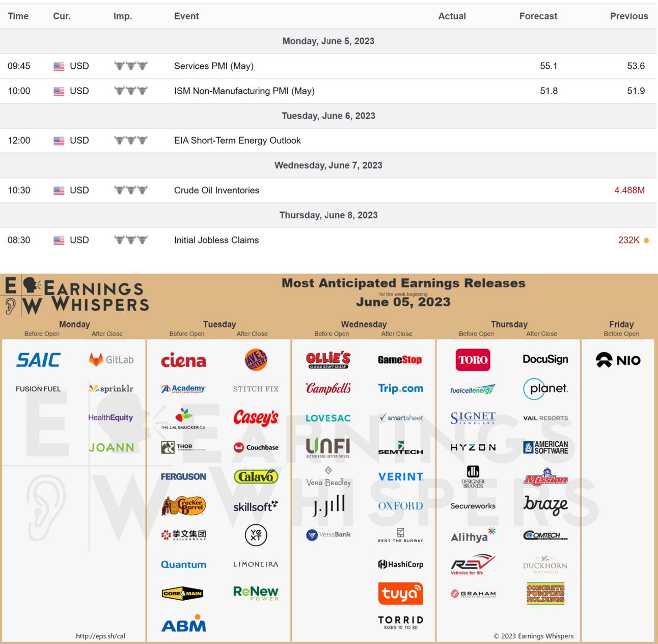Select the 09:45 time cell
This screenshot has width=658, height=644.
(19, 66)
